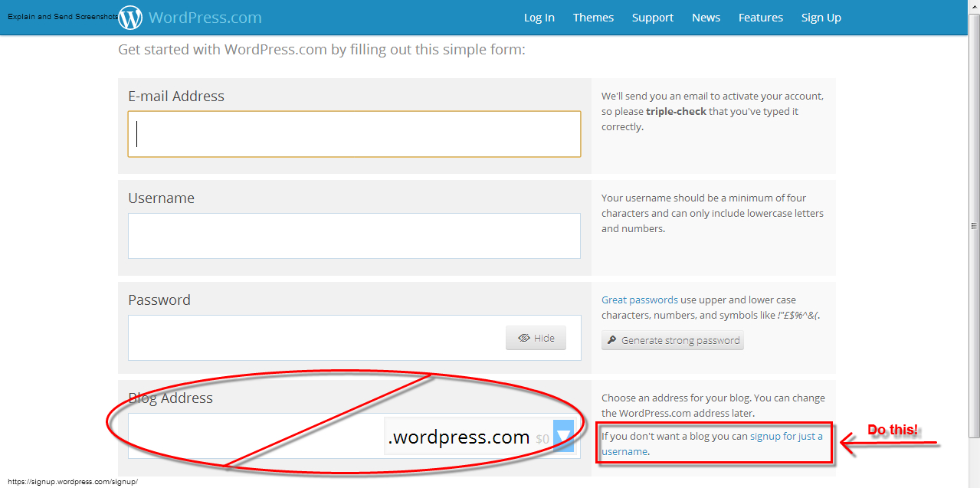The width and height of the screenshot is (980, 488).
Task: Click Generate strong password button
Action: 673,340
